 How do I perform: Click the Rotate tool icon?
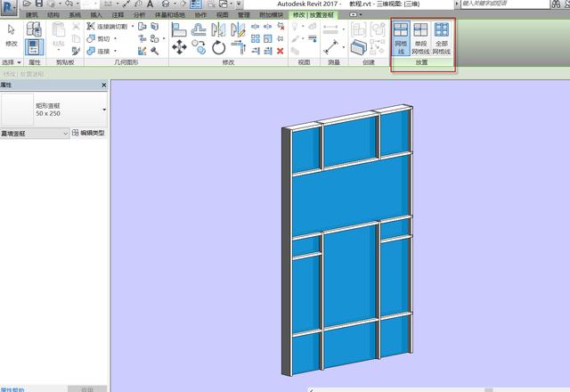[x=218, y=47]
